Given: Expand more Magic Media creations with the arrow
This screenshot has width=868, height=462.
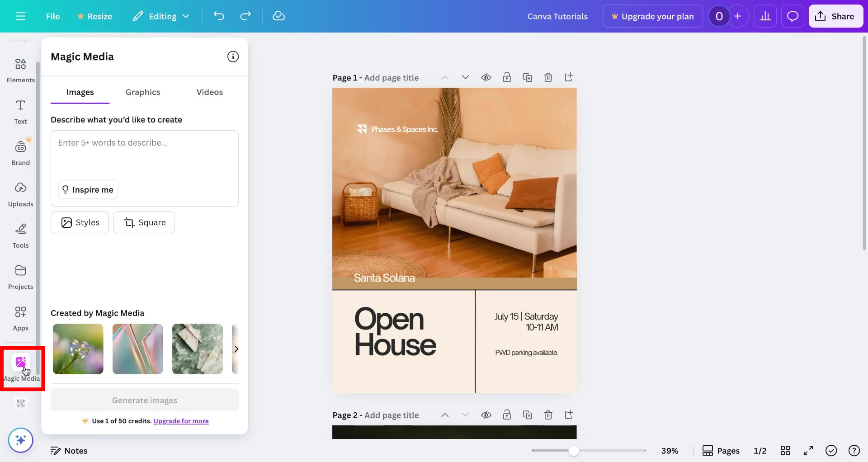Looking at the screenshot, I should pos(237,349).
